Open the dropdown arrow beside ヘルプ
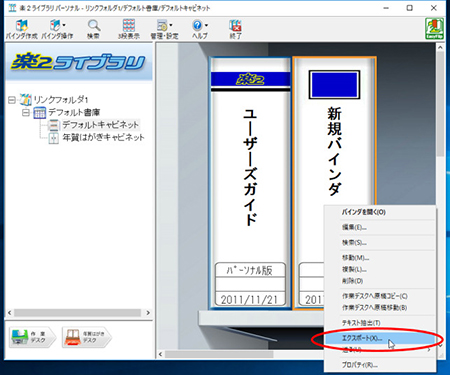 206,25
